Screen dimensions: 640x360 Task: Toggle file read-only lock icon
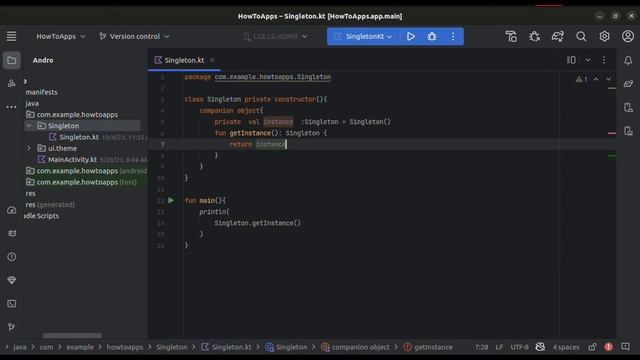pos(592,347)
